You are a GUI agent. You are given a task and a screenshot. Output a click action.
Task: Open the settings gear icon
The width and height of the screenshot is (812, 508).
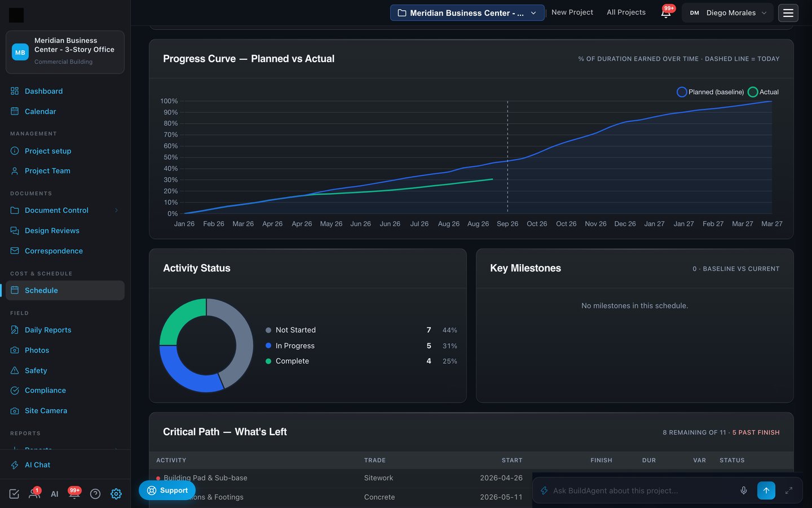pos(116,494)
